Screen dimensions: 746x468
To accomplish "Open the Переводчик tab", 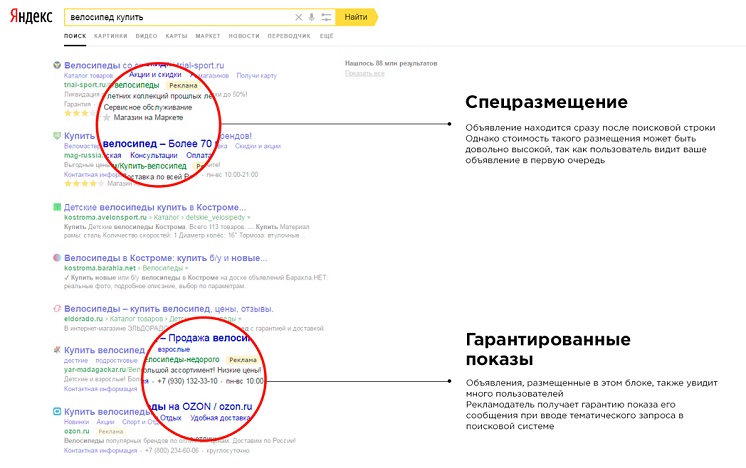I will click(x=289, y=36).
